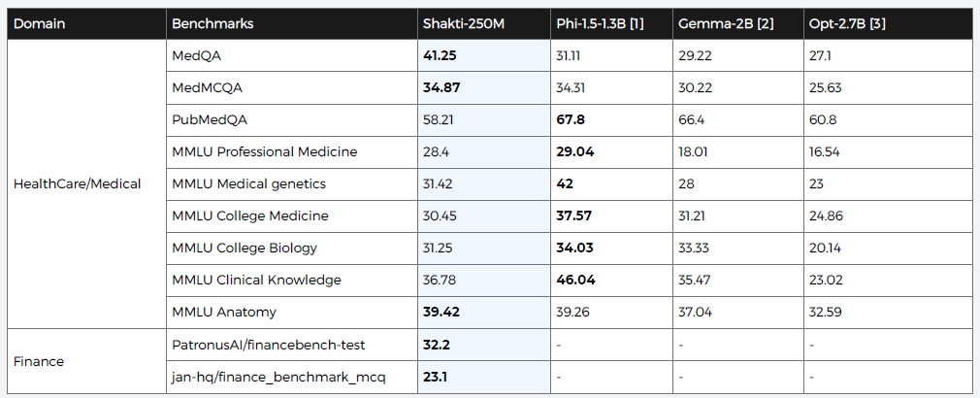Select the MMLU Medical genetics row label
This screenshot has width=980, height=398.
point(248,183)
